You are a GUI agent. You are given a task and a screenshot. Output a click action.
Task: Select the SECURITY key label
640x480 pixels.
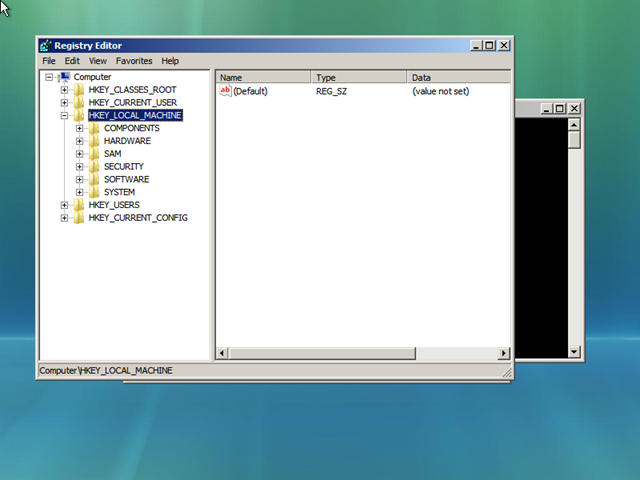(124, 167)
